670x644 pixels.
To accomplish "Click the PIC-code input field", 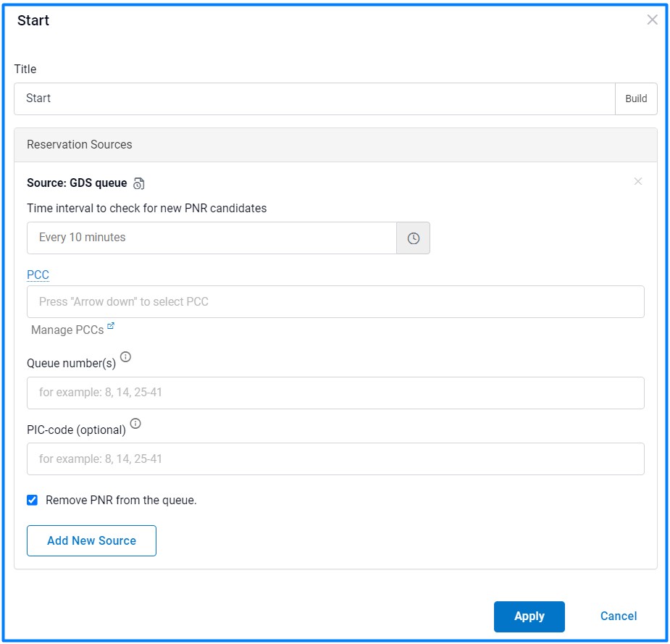I will pyautogui.click(x=335, y=459).
